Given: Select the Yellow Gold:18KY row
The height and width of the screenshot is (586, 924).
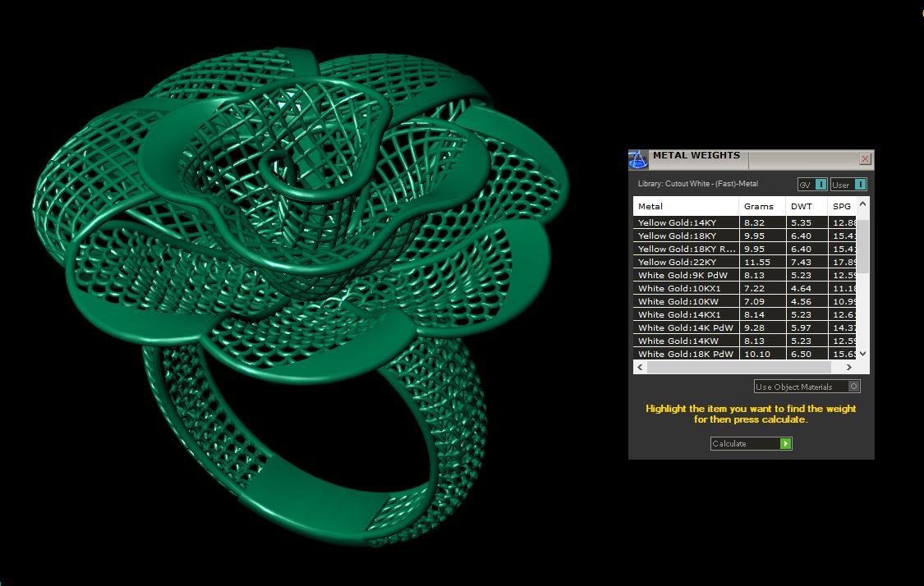Looking at the screenshot, I should coord(745,236).
